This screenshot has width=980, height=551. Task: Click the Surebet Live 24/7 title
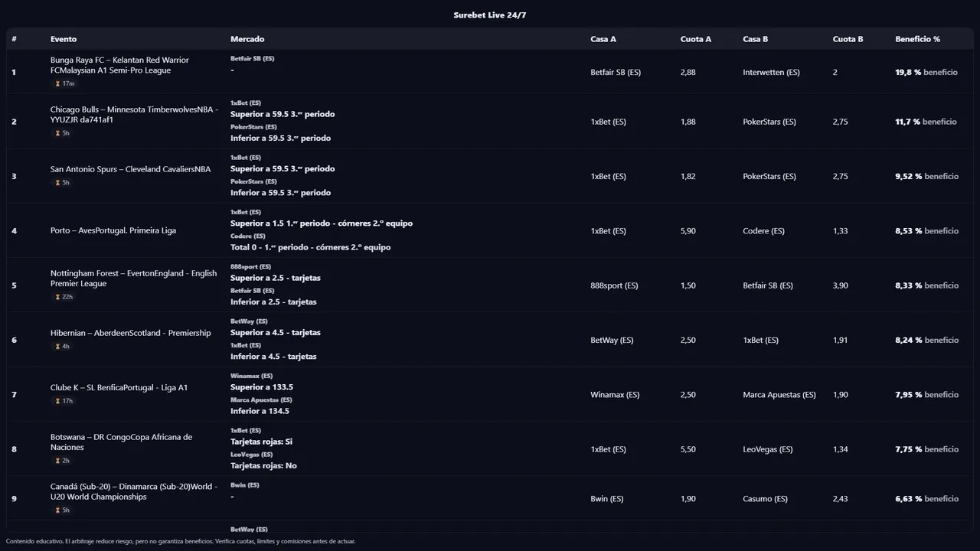tap(490, 15)
